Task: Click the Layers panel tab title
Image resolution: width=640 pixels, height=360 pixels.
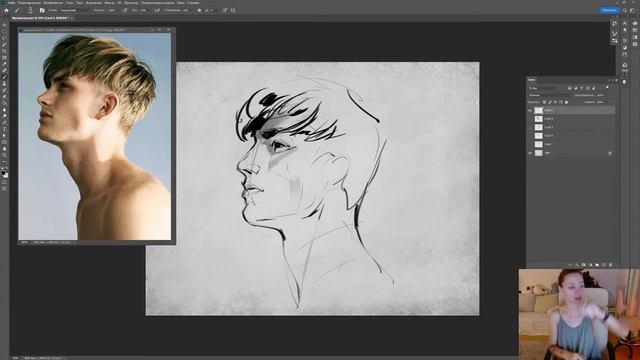Action: pos(531,80)
